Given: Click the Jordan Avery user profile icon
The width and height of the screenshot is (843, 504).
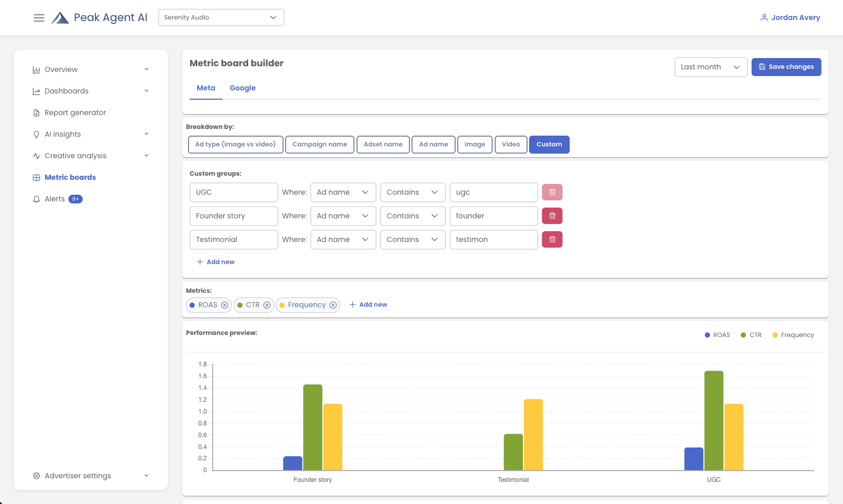Looking at the screenshot, I should [764, 17].
